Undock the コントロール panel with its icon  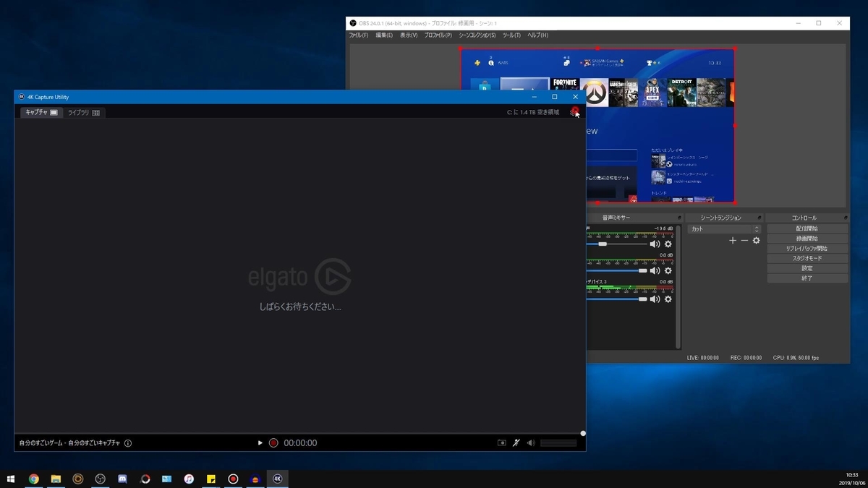pos(844,218)
